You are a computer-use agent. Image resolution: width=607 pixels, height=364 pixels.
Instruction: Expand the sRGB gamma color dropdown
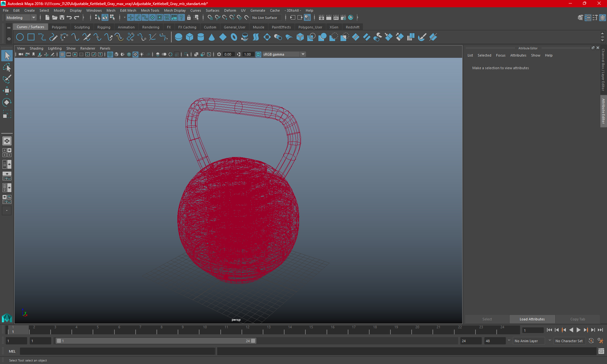pos(303,54)
